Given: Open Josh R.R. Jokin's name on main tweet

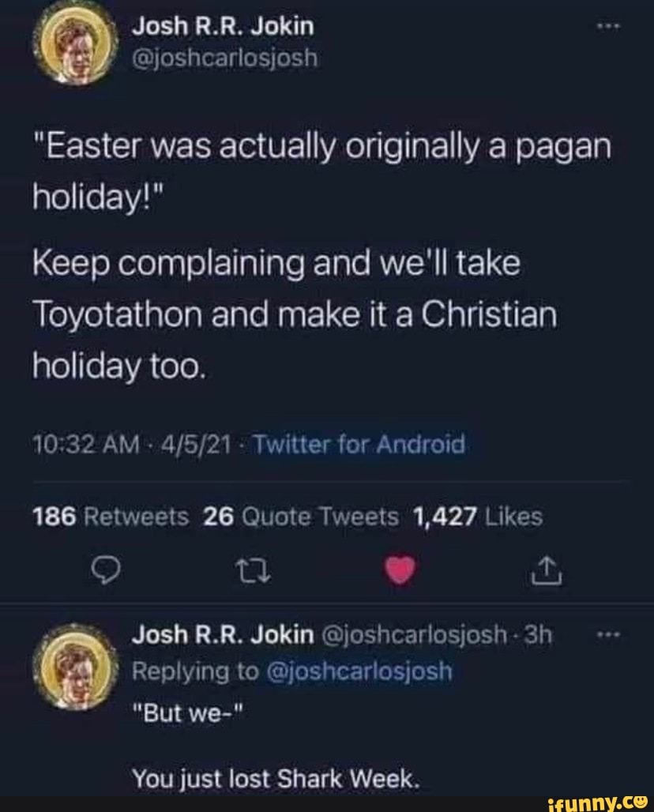Looking at the screenshot, I should pyautogui.click(x=223, y=27).
